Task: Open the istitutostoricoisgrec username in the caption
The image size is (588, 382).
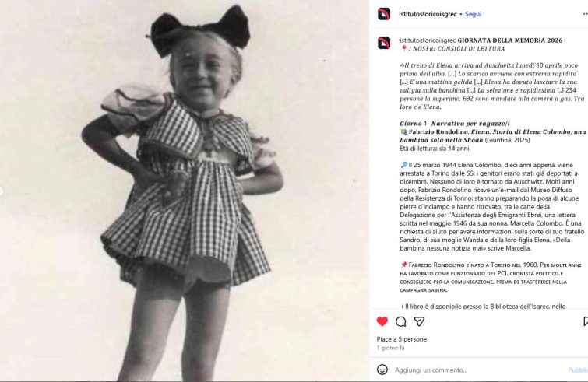Action: click(x=428, y=40)
